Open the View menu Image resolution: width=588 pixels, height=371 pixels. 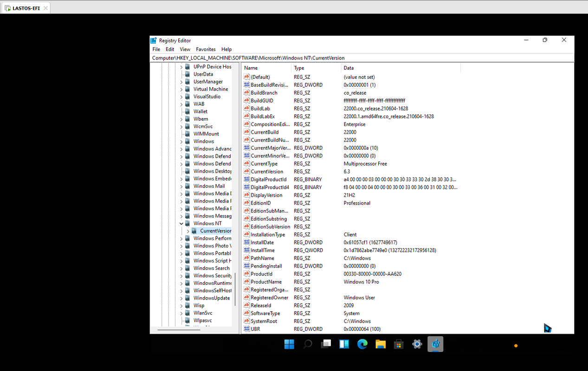pos(185,49)
